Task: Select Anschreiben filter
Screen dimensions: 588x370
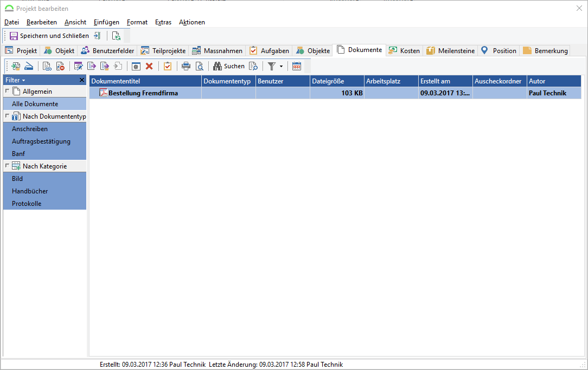Action: coord(44,129)
